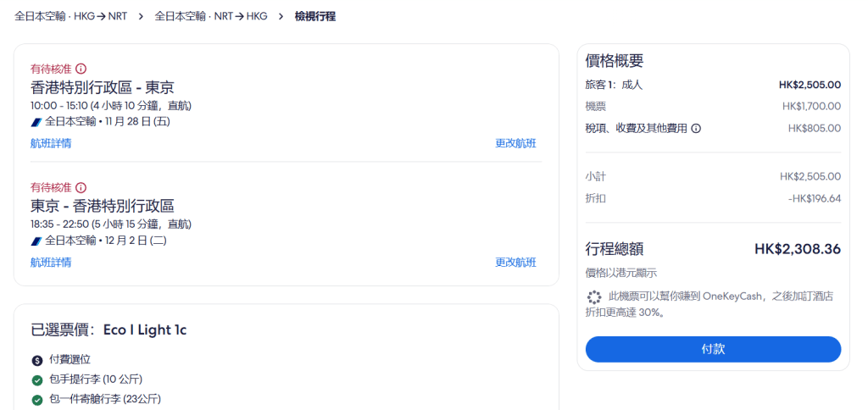Click ANA airline logo for November 28 flight
This screenshot has height=410, width=868.
tap(36, 121)
